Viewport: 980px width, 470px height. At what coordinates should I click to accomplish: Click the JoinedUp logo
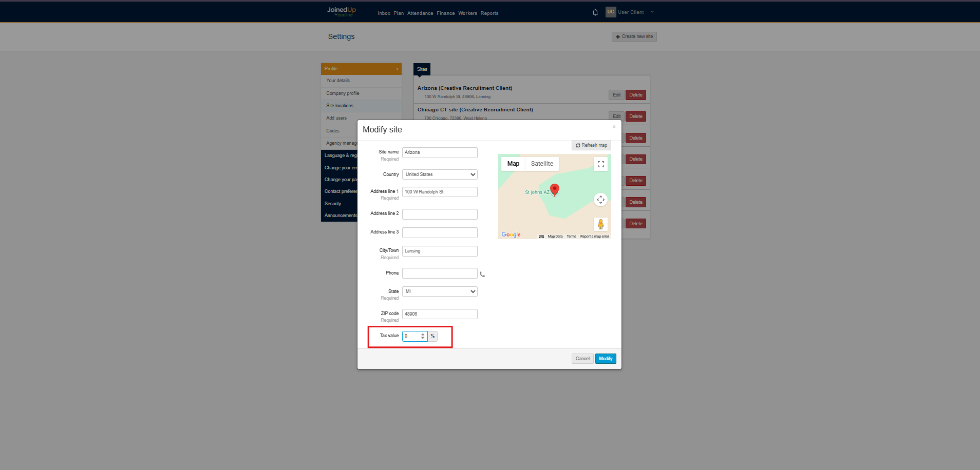click(x=341, y=11)
